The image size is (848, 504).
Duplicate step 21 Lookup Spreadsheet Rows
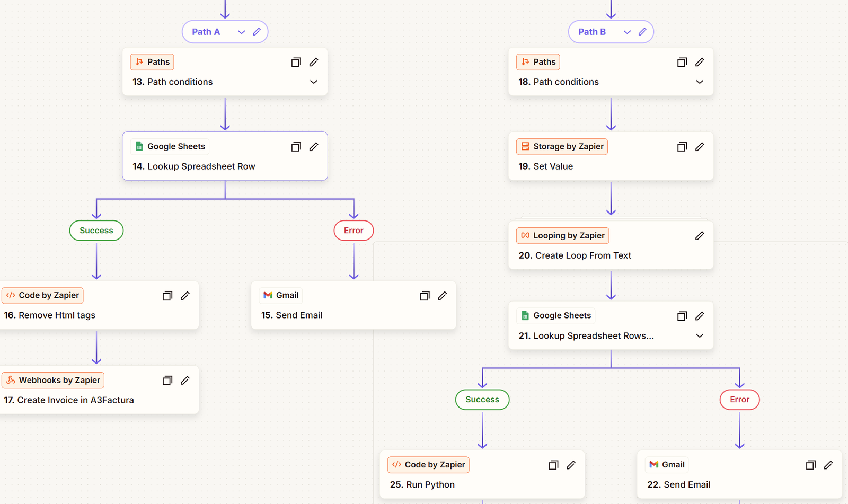(x=682, y=316)
